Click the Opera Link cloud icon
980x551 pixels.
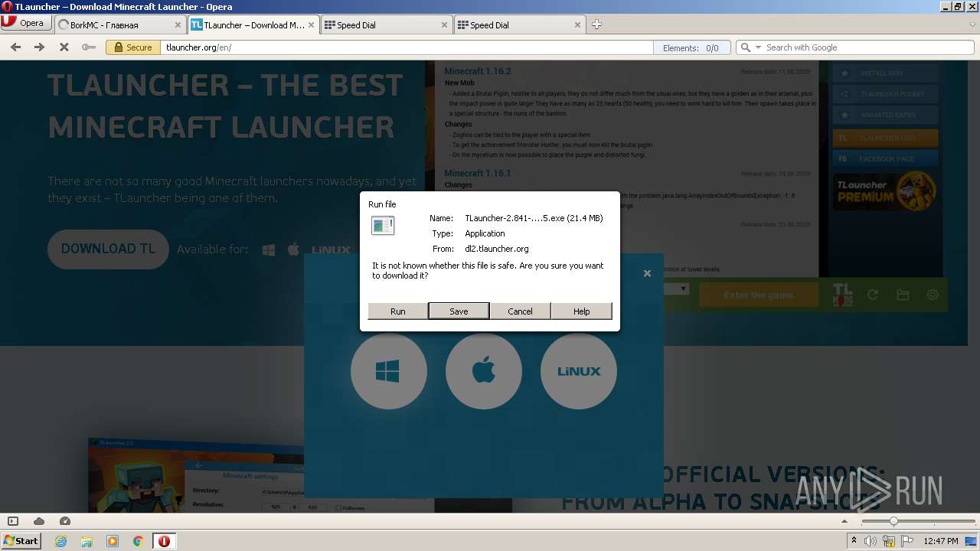(39, 521)
